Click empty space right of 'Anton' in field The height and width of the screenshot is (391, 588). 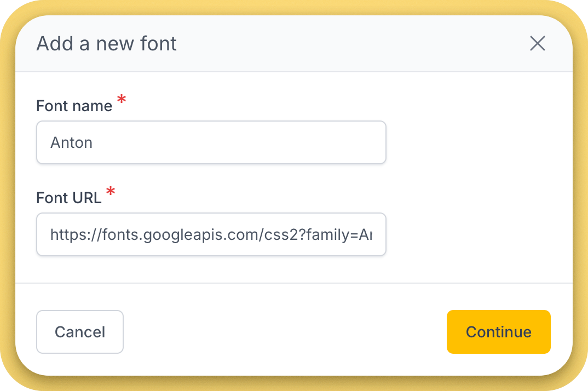(246, 143)
